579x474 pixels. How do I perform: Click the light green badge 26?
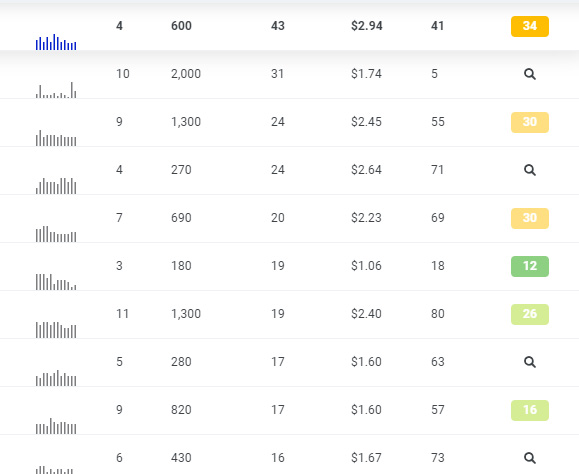coord(530,314)
